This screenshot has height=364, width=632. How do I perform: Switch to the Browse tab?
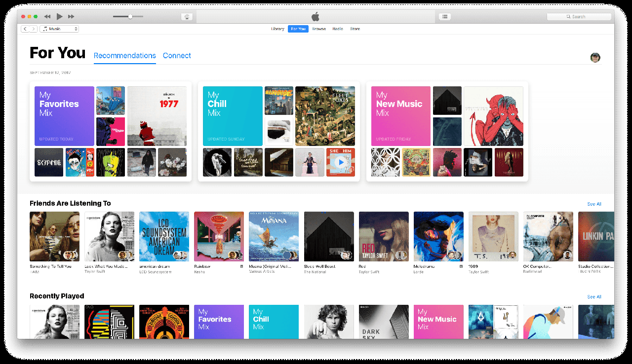tap(319, 29)
